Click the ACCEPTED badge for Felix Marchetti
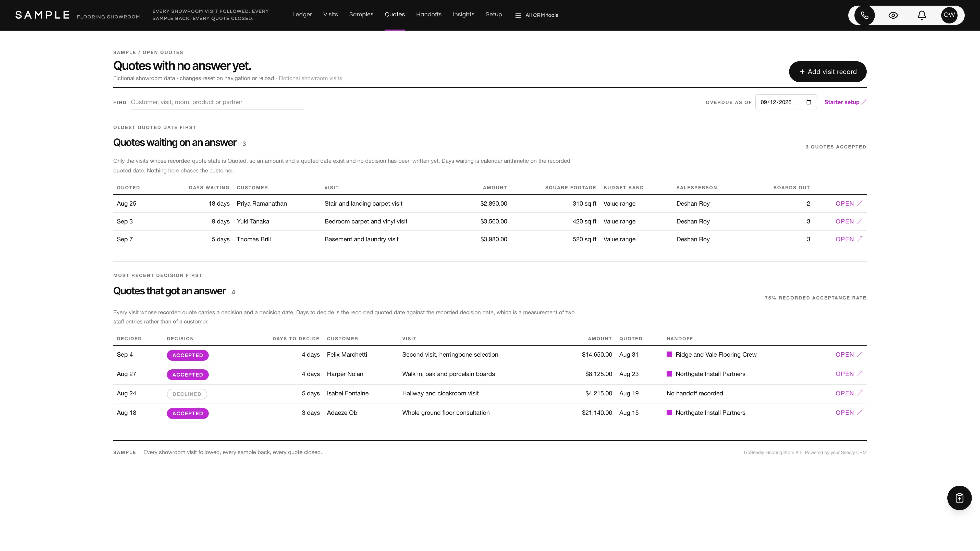This screenshot has height=551, width=980. [x=188, y=355]
